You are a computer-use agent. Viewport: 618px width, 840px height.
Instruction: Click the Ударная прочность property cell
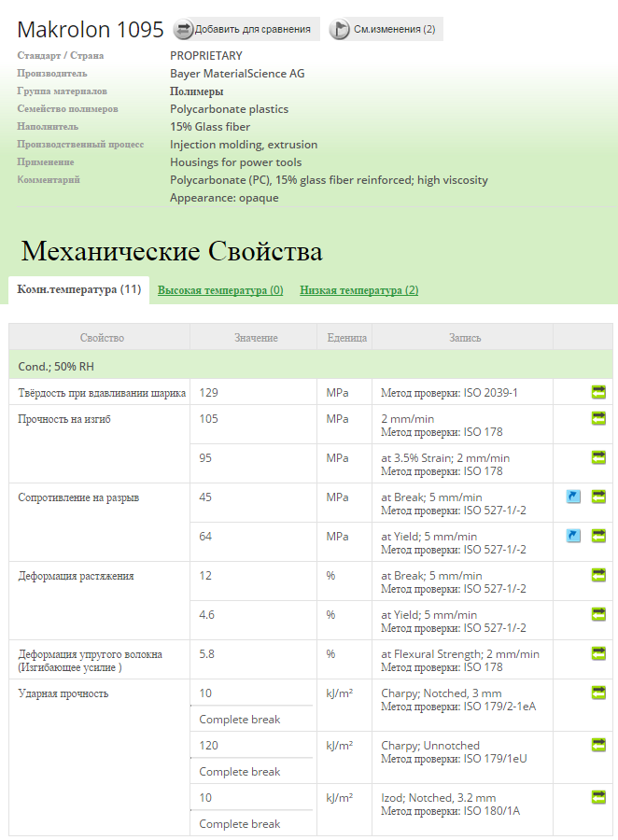click(x=100, y=758)
